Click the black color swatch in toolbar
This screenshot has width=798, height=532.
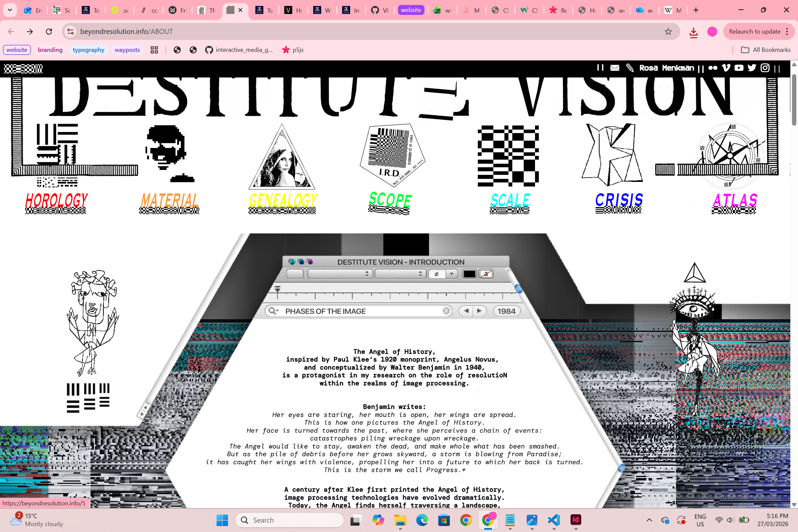[469, 274]
